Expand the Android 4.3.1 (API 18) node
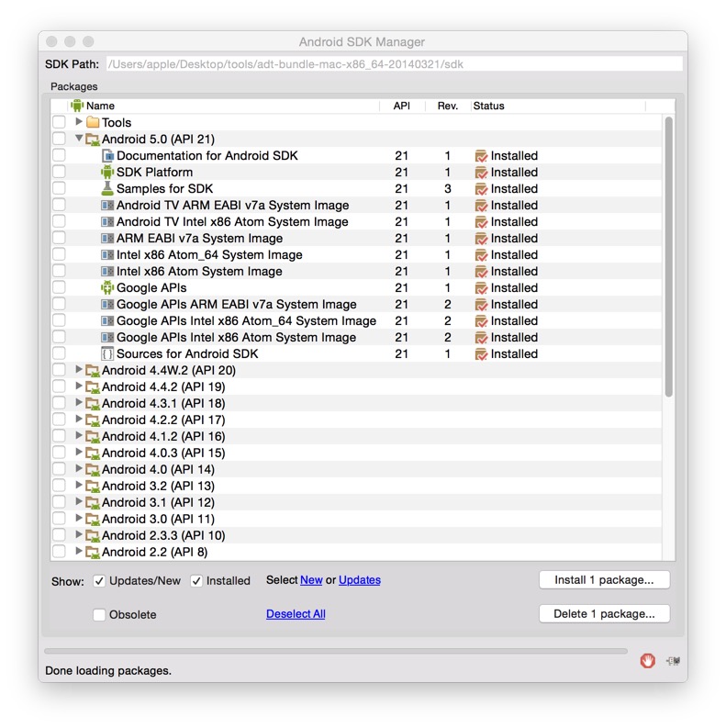Viewport: 726px width, 728px height. (x=79, y=402)
